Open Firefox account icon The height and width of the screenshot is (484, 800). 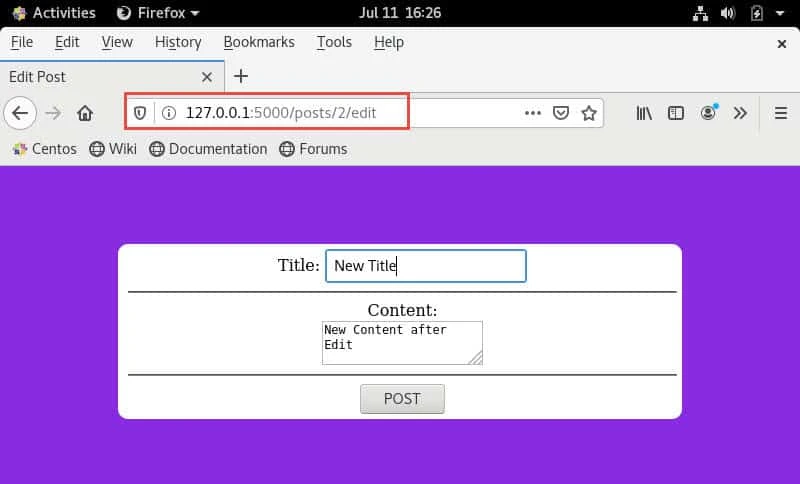[708, 112]
